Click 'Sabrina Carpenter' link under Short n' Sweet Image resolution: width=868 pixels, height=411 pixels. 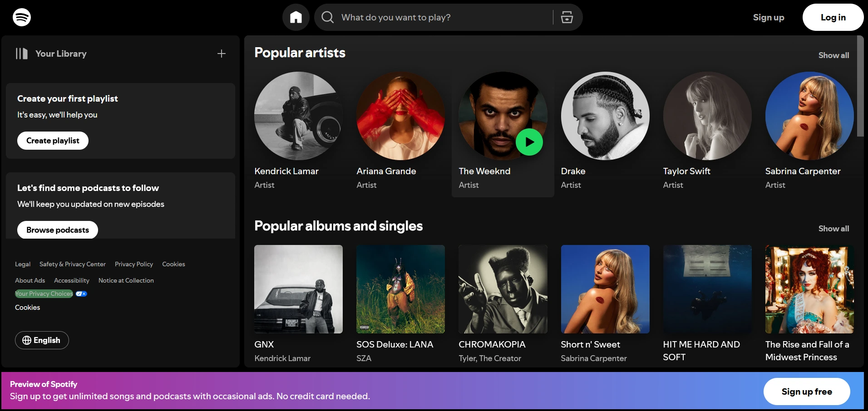pyautogui.click(x=594, y=358)
